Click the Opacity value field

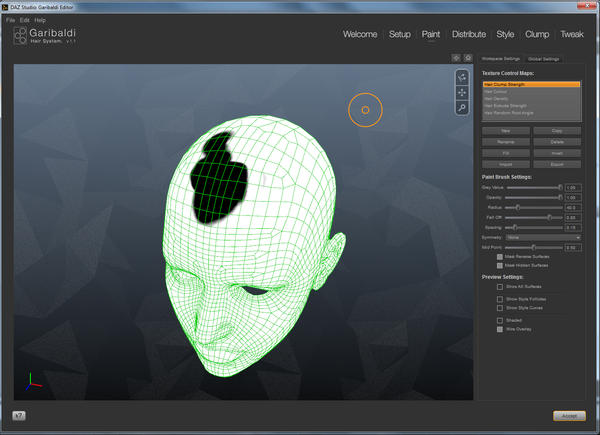point(573,197)
